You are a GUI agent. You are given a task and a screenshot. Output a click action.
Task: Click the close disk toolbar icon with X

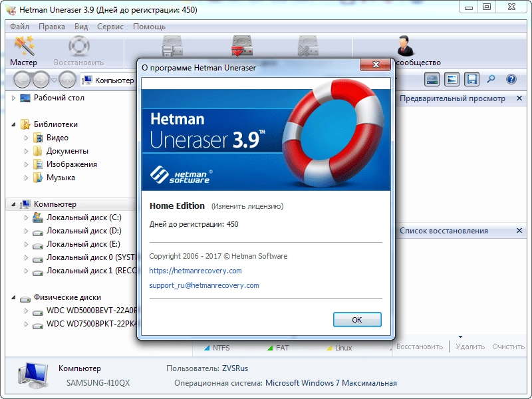click(x=308, y=46)
